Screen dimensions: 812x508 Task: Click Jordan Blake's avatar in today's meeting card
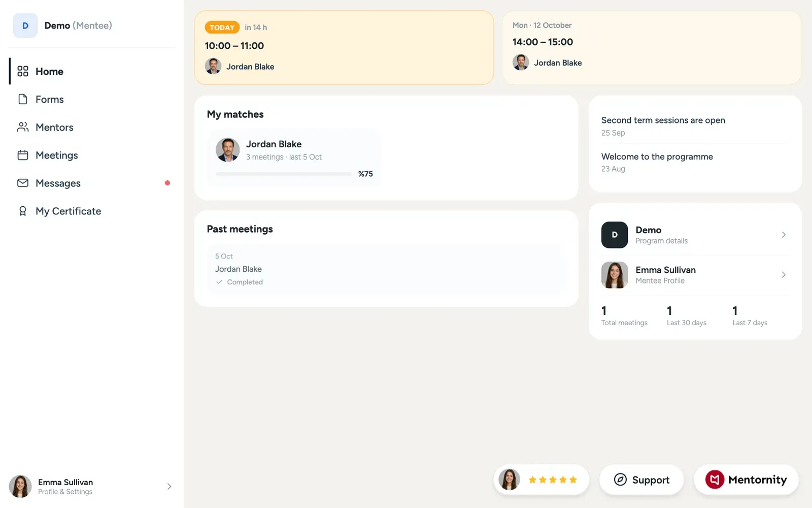(x=213, y=67)
